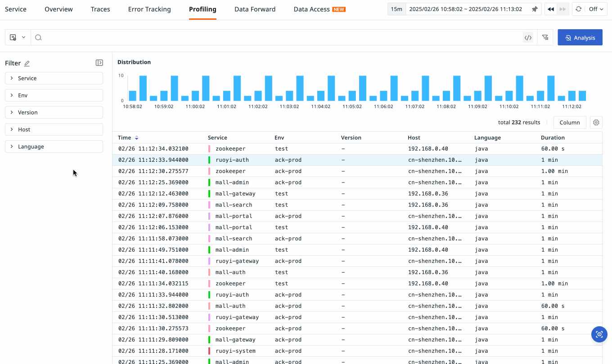The width and height of the screenshot is (612, 364).
Task: Open the 11:12:33.944000 ruoyi-auth row
Action: 357,160
